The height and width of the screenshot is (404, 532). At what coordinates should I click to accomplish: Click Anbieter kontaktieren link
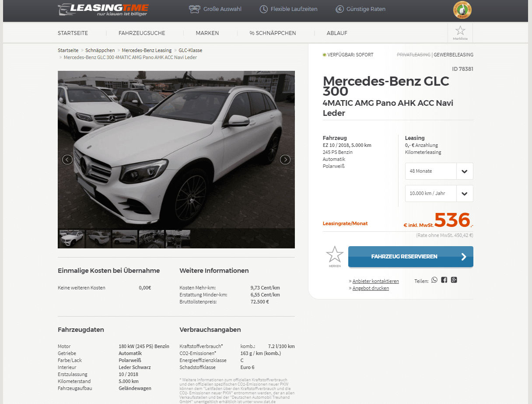point(376,281)
